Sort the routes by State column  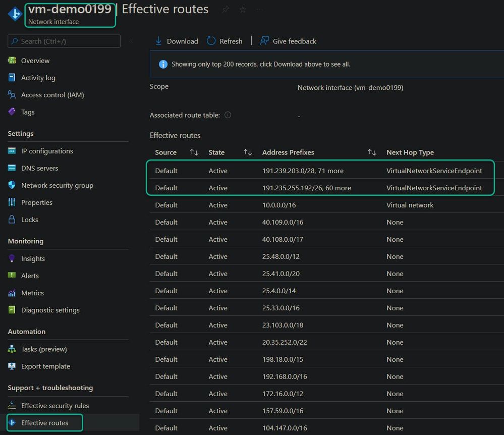point(247,152)
